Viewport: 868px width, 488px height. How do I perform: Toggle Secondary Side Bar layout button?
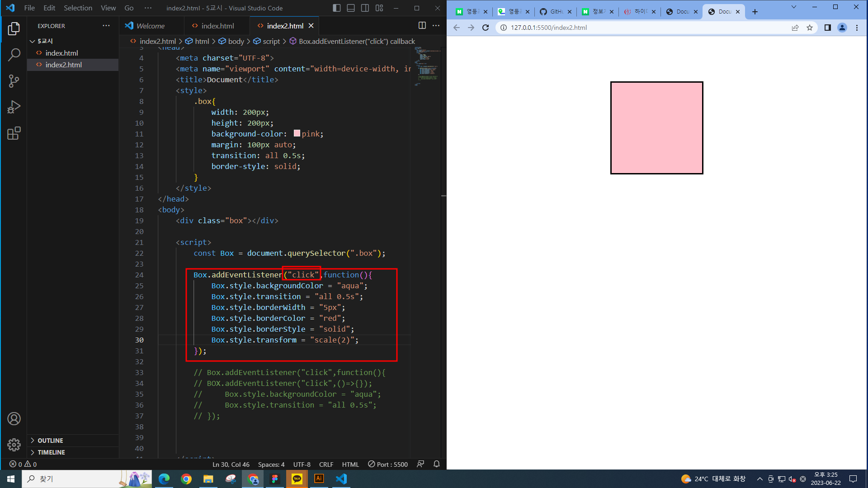(365, 8)
